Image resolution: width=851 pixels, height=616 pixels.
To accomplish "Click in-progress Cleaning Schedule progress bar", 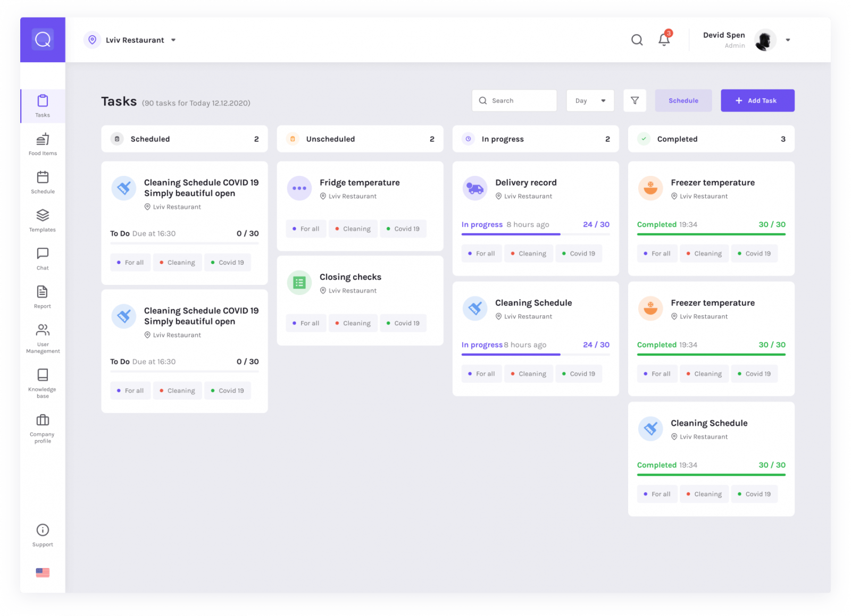I will coord(536,354).
